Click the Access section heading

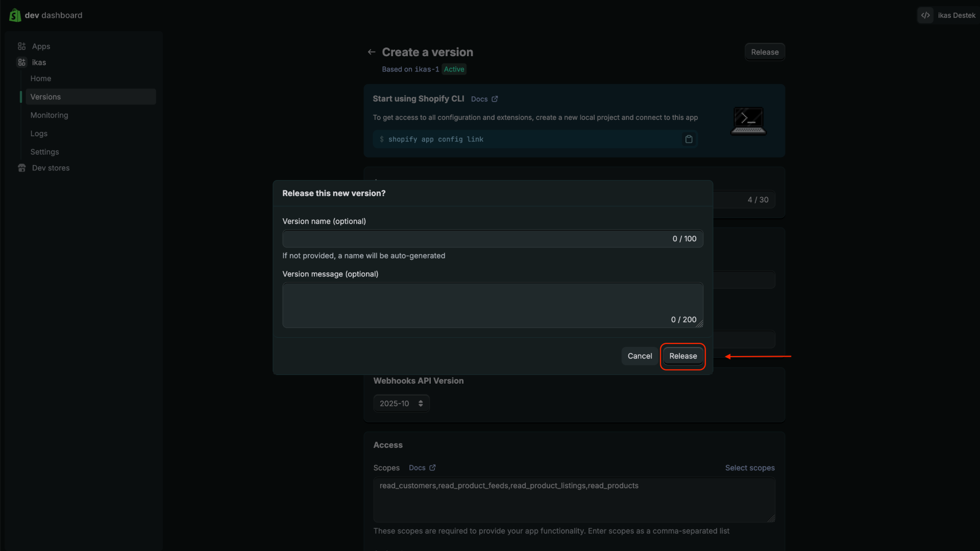coord(388,445)
